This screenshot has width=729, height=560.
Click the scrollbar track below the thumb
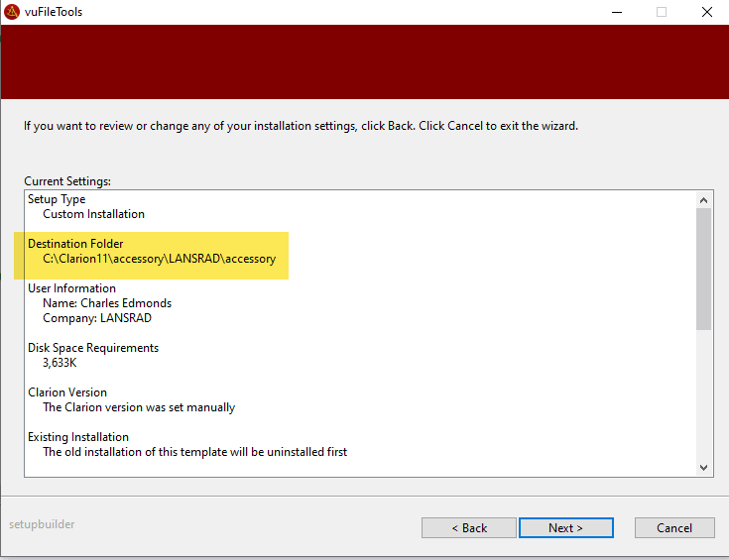coord(704,396)
